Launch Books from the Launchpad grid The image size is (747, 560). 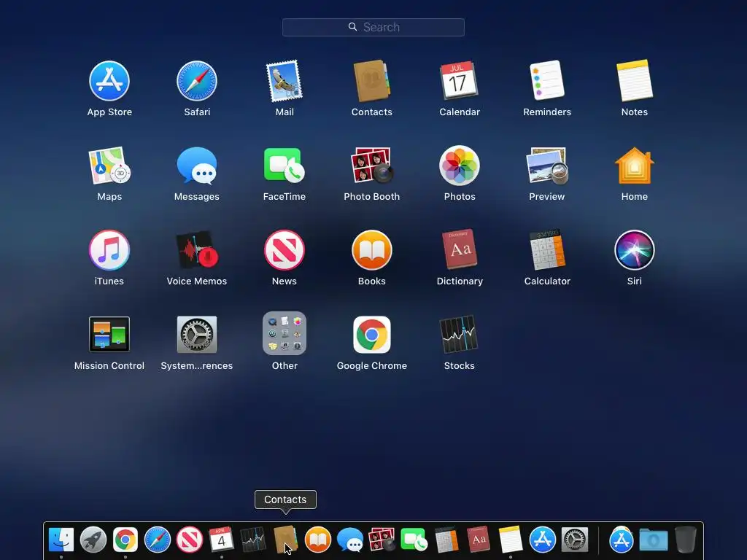click(x=371, y=250)
